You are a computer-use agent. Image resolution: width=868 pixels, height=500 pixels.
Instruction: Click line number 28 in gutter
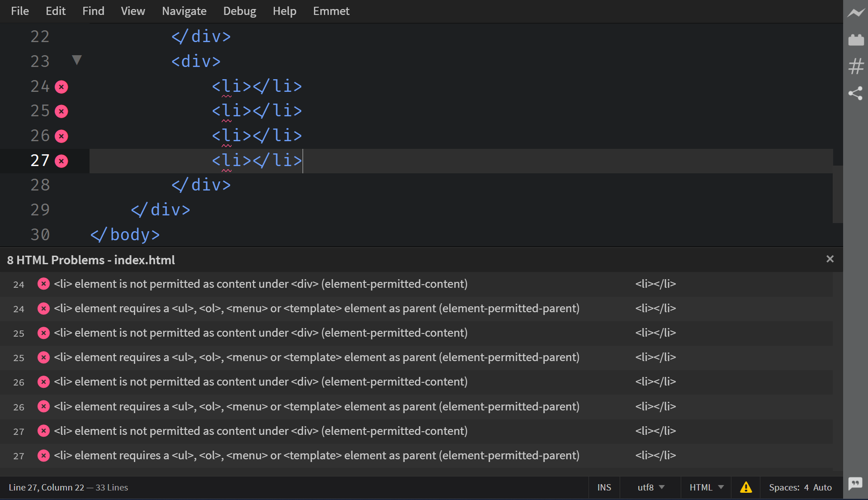(x=40, y=185)
